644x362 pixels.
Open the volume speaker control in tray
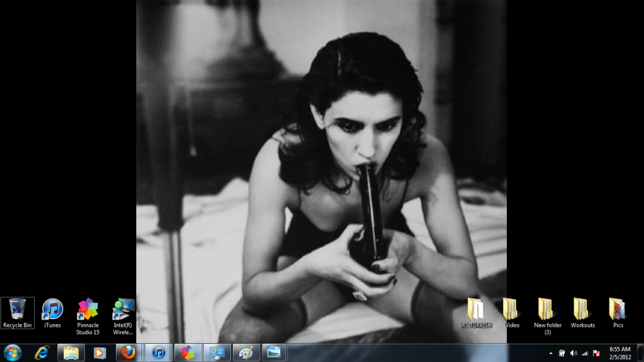[x=573, y=353]
